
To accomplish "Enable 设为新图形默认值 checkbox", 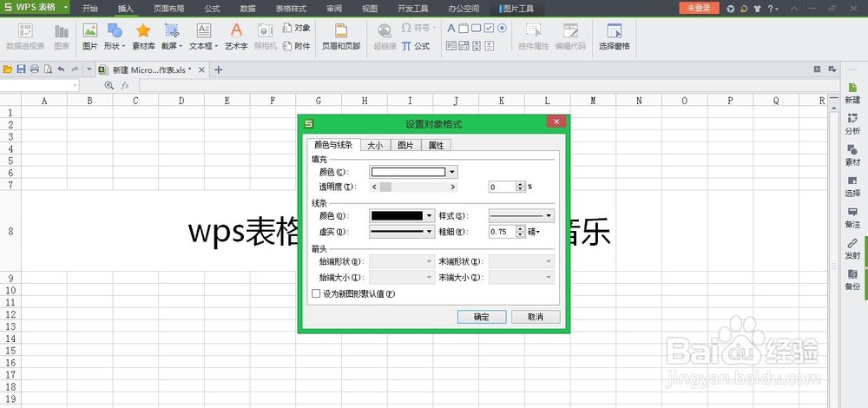I will tap(316, 294).
